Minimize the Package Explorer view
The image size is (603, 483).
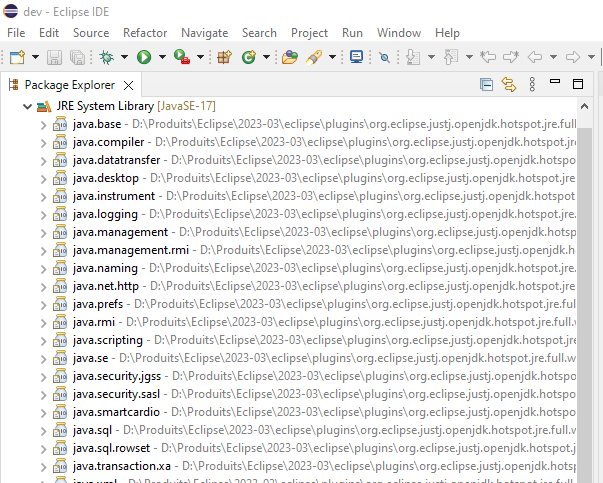[x=555, y=81]
